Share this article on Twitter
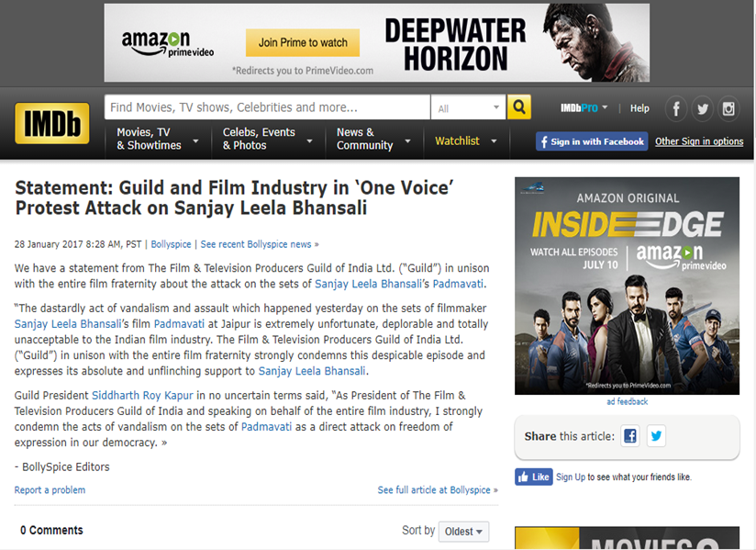This screenshot has height=550, width=756. [656, 436]
